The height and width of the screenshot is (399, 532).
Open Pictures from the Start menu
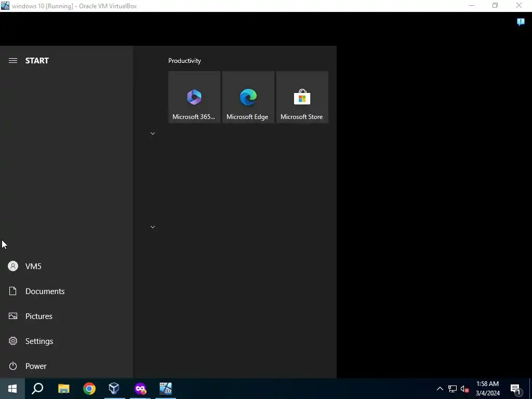pos(66,316)
